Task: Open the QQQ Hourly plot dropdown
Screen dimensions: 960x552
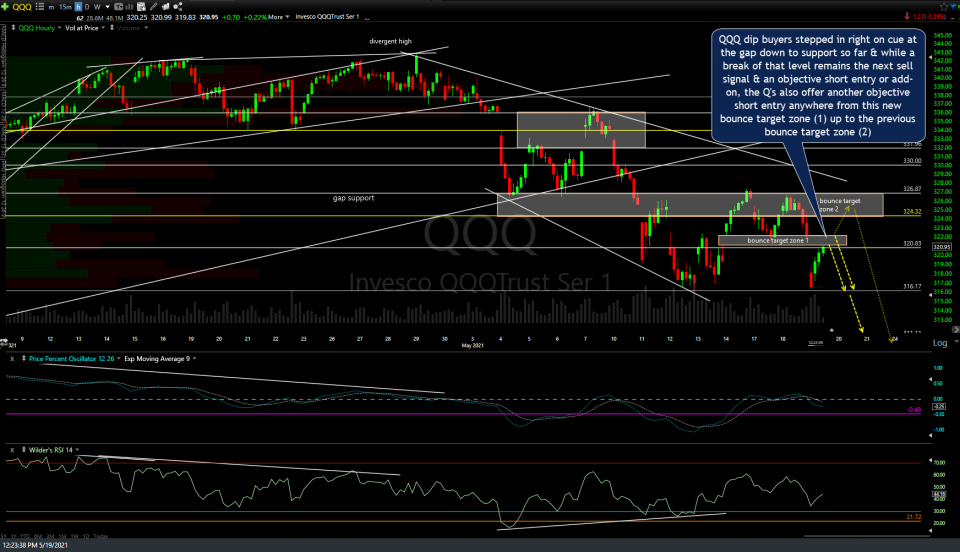Action: 59,28
